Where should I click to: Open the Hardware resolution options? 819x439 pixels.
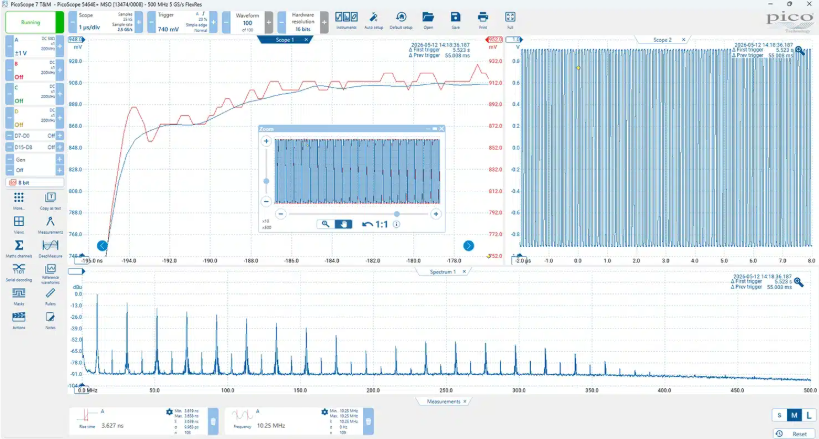pyautogui.click(x=302, y=22)
